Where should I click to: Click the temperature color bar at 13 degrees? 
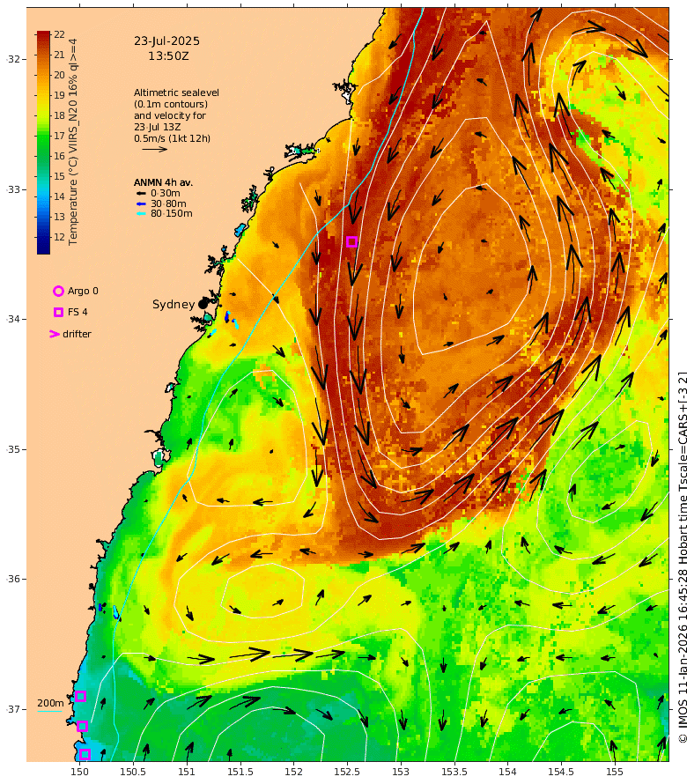click(43, 217)
